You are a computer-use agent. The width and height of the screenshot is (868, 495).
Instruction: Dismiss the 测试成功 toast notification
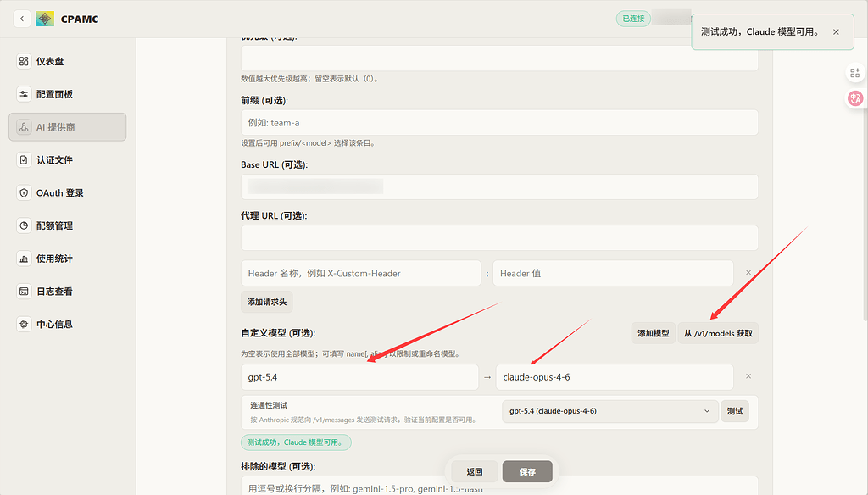tap(836, 32)
